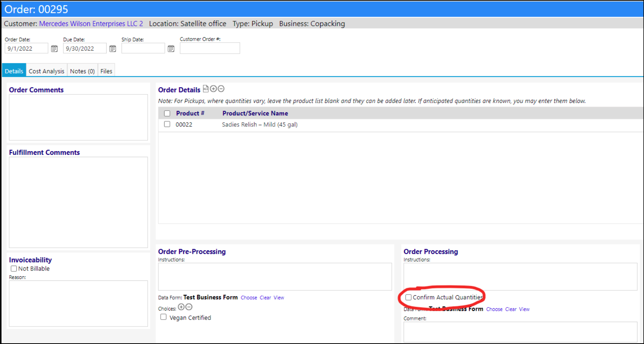
Task: Select the Sadies Relish – Mild row name
Action: 260,124
